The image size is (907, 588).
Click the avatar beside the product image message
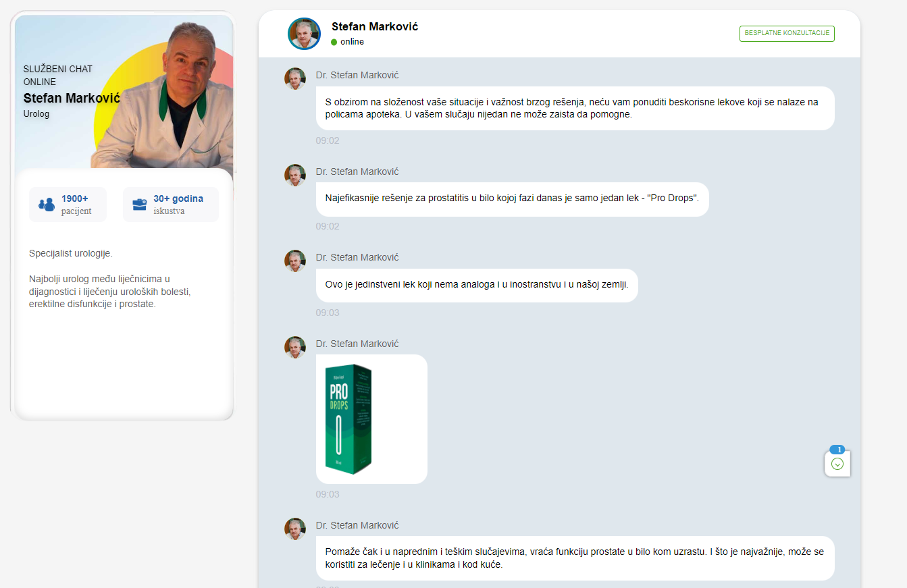coord(295,347)
